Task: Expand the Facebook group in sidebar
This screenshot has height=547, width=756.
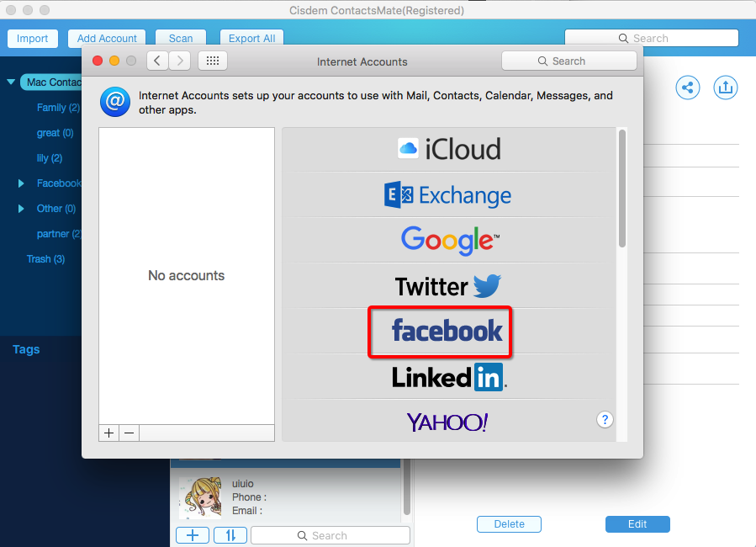Action: point(21,183)
